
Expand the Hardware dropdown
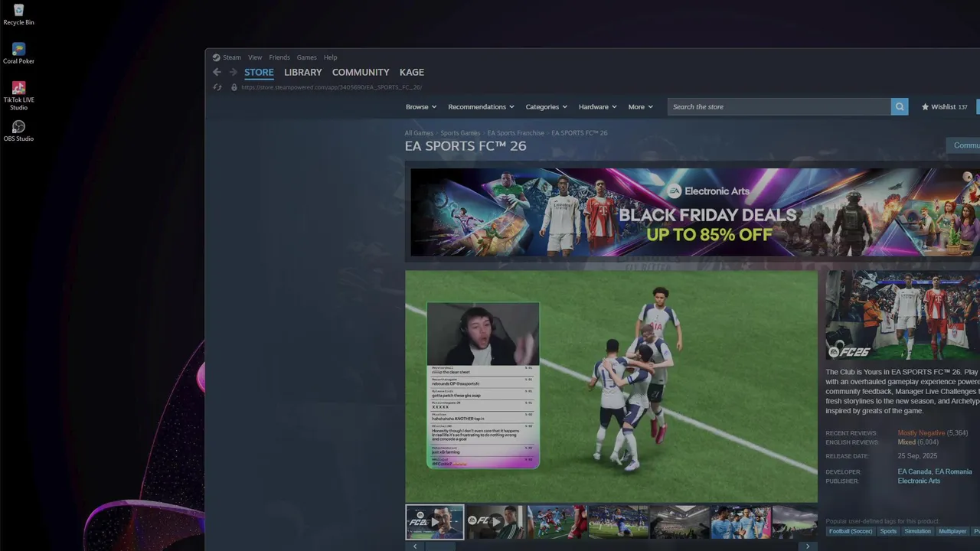(x=598, y=107)
